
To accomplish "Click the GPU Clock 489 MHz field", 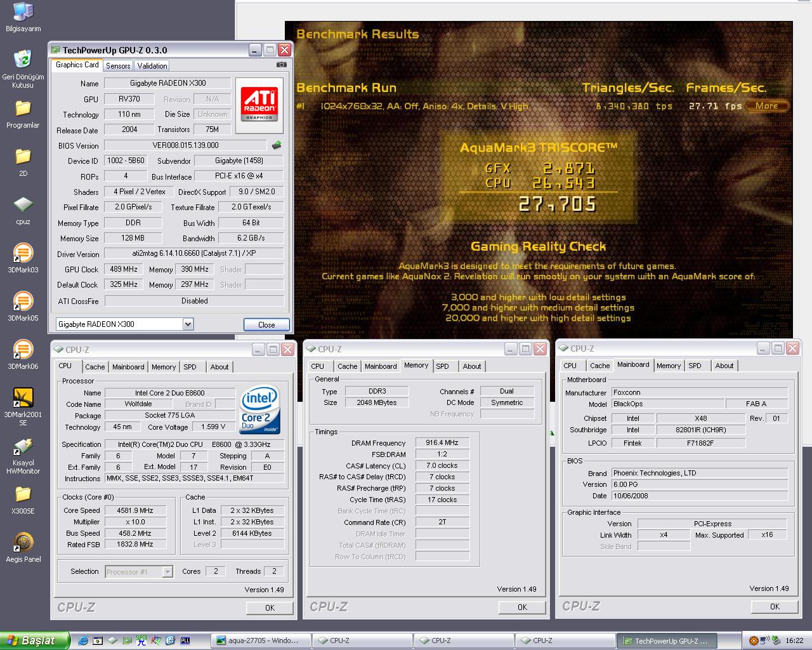I will pyautogui.click(x=124, y=269).
